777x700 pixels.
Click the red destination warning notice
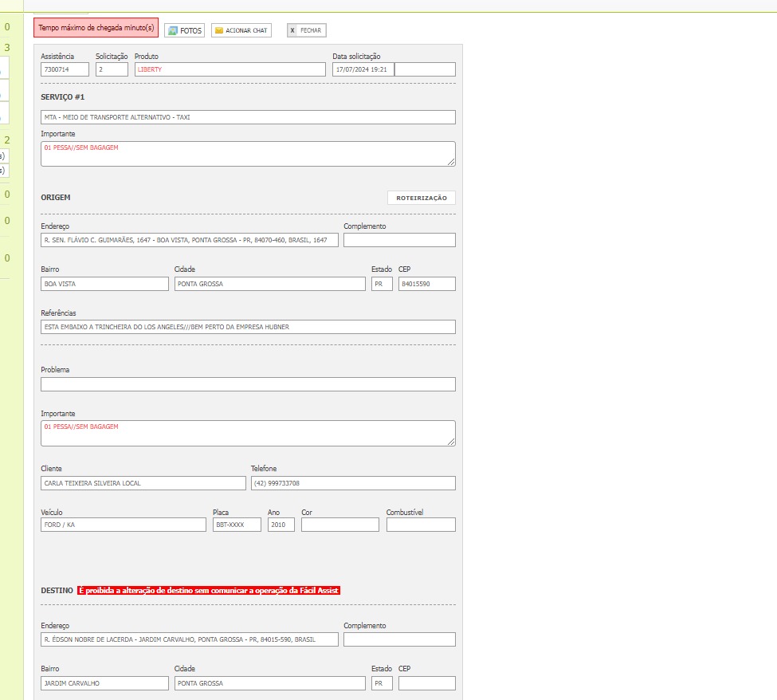209,591
